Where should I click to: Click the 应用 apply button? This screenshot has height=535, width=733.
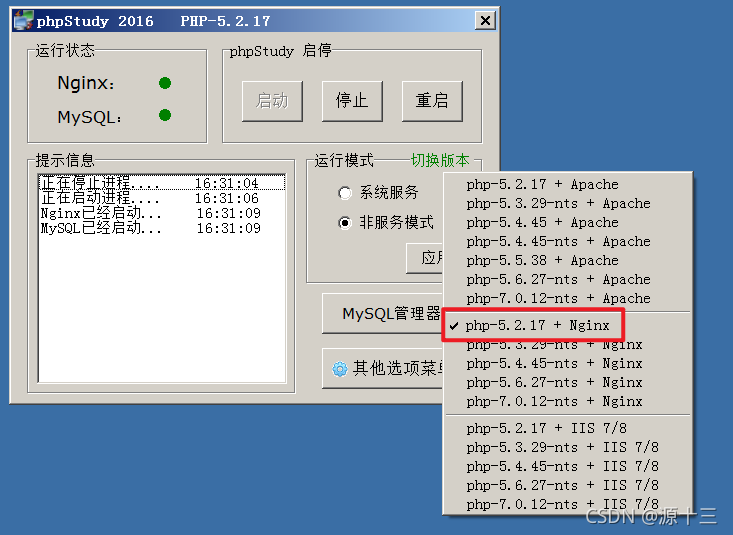tap(424, 258)
